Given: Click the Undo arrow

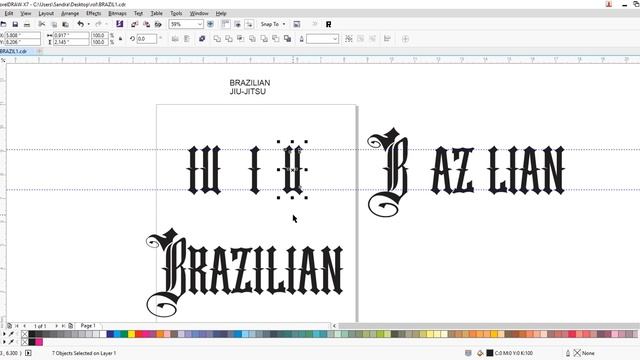Looking at the screenshot, I should 80,24.
